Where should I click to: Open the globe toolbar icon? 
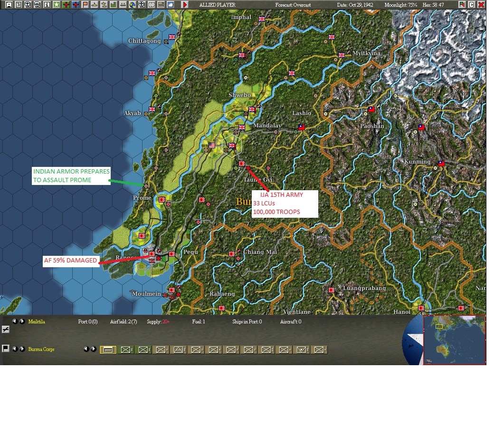tap(133, 4)
